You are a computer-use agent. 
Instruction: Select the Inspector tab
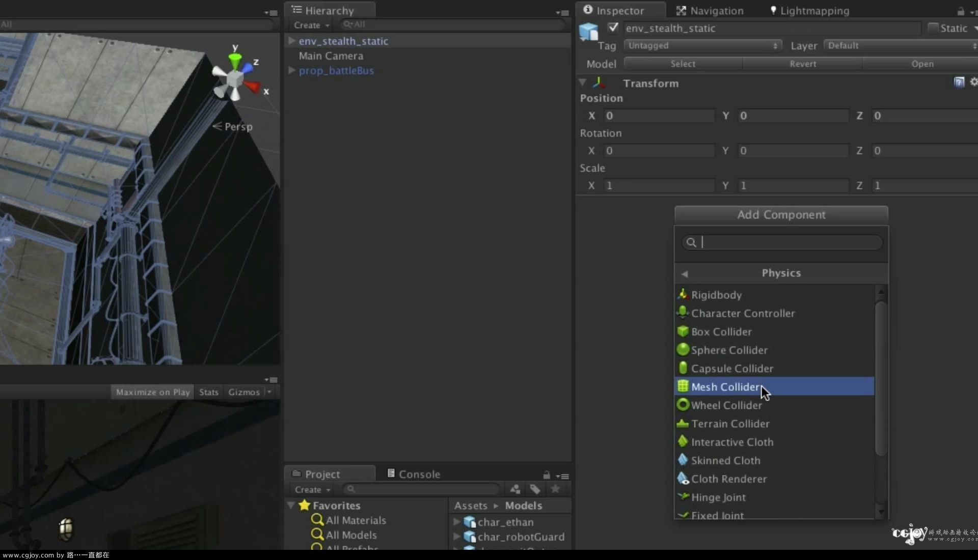(x=620, y=10)
